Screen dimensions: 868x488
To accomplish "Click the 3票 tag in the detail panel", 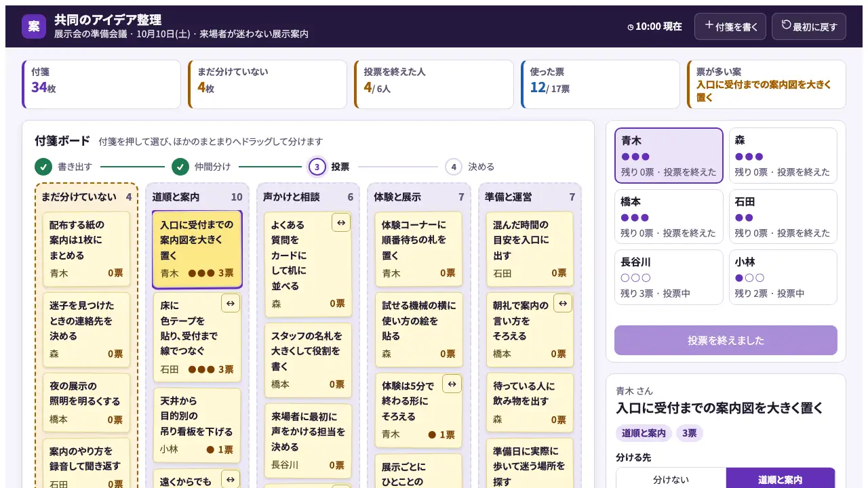I will [x=690, y=433].
